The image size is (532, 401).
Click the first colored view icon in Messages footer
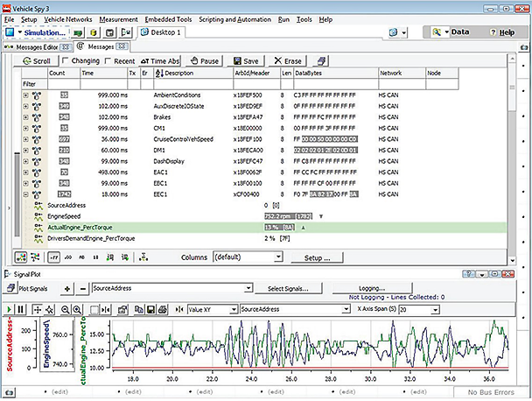click(x=21, y=257)
